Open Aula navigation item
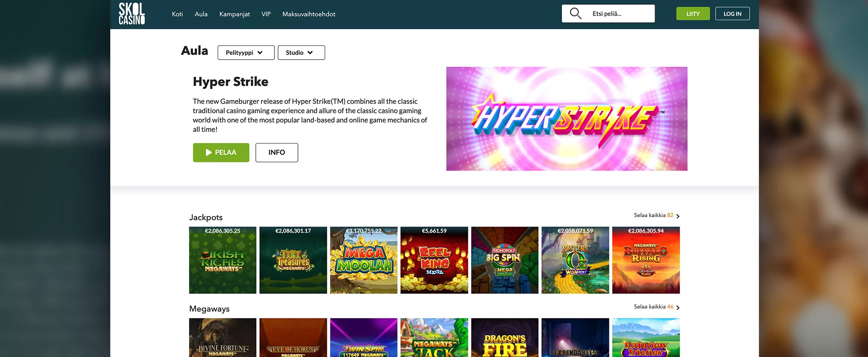The height and width of the screenshot is (357, 868). pyautogui.click(x=201, y=14)
